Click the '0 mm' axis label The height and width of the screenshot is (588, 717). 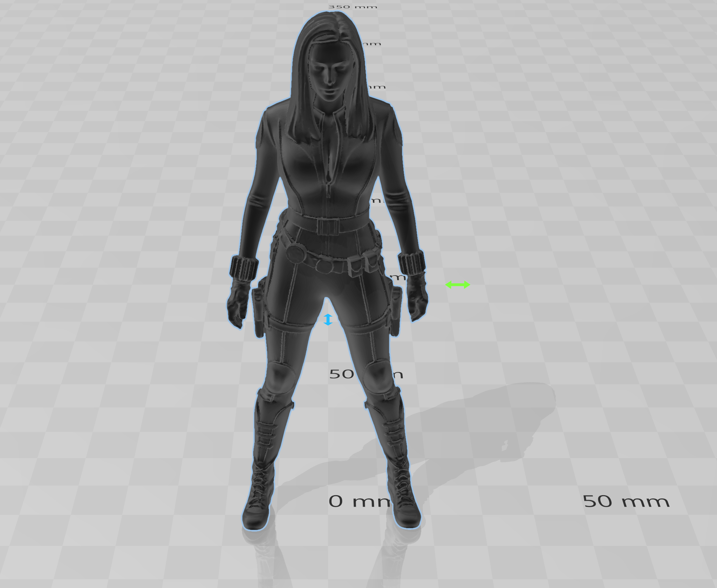359,501
